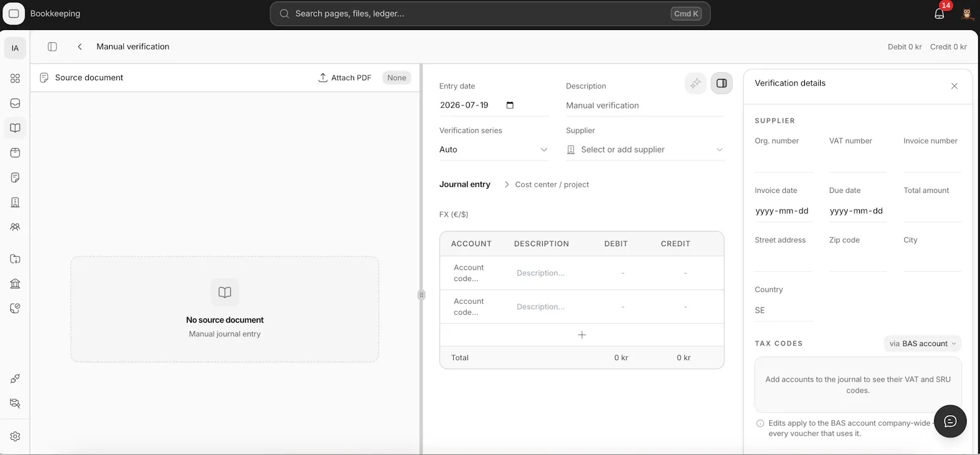980x455 pixels.
Task: Click second row Account code field
Action: coord(477,307)
